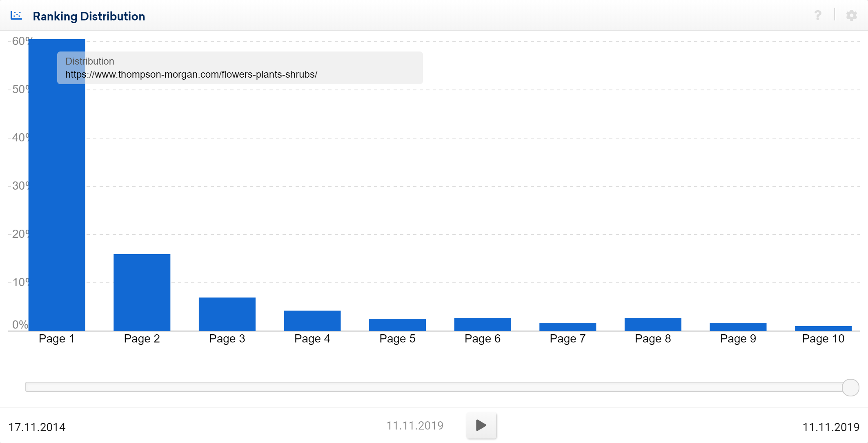Select the Page 5 bar
The height and width of the screenshot is (443, 868).
(397, 324)
